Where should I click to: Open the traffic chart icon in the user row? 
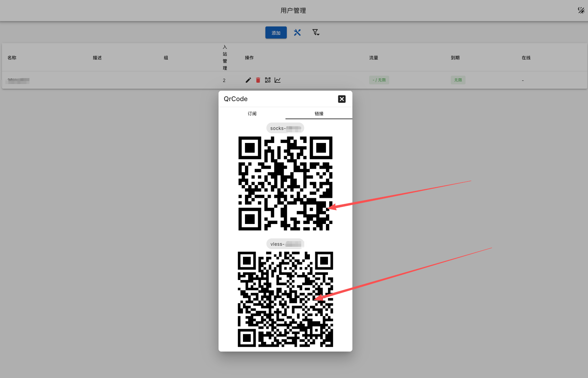277,80
